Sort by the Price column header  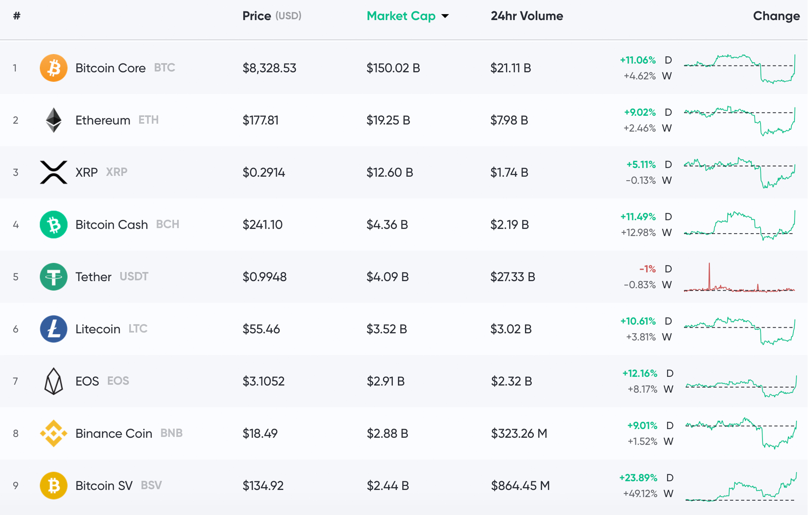(x=257, y=16)
